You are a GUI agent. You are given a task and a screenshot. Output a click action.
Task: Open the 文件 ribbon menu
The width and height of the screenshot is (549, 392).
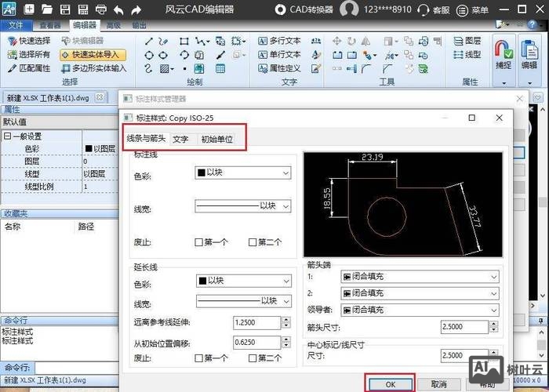(16, 25)
